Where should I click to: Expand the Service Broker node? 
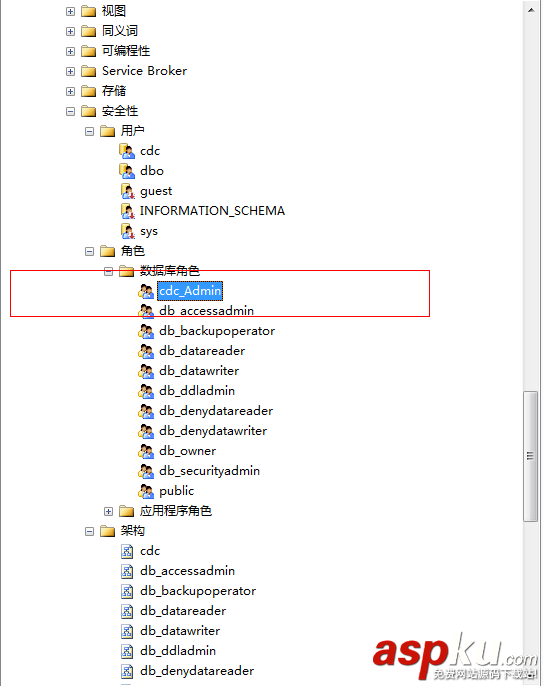pos(70,71)
